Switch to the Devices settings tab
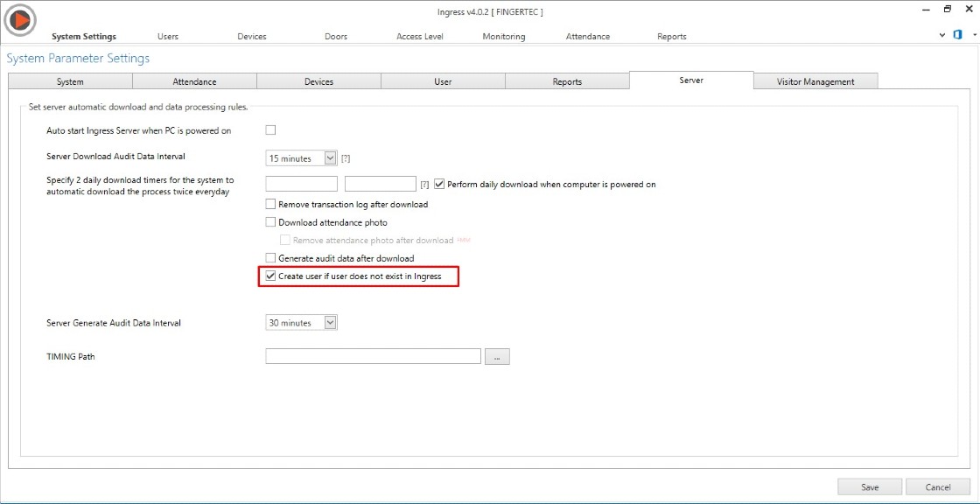The height and width of the screenshot is (504, 980). click(x=318, y=81)
